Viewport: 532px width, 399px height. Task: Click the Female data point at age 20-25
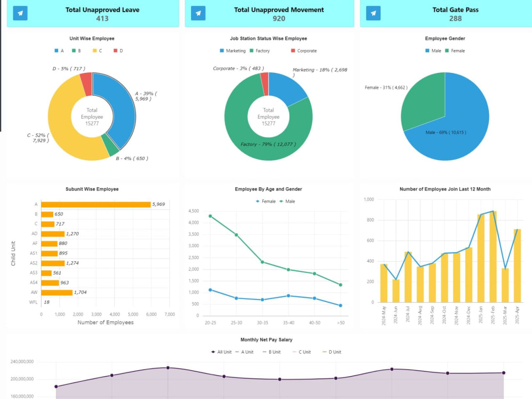[210, 290]
